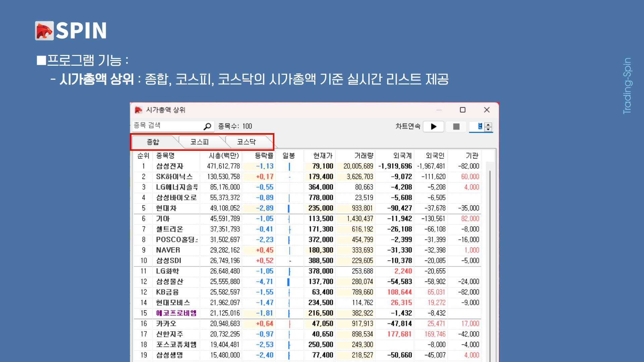This screenshot has height=362, width=644.
Task: Maximize the 시가총액 상위 window
Action: click(x=463, y=110)
